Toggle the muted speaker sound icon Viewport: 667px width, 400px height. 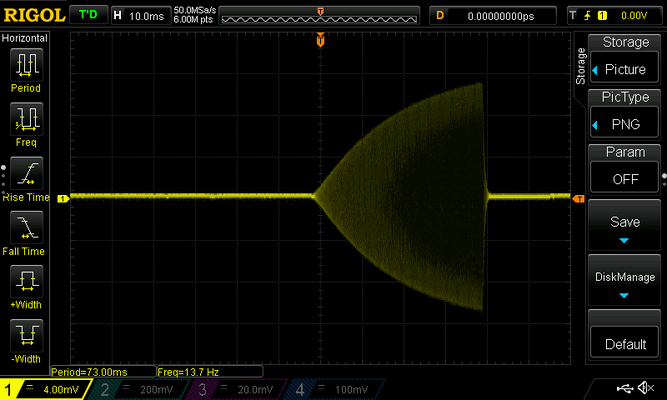point(646,388)
